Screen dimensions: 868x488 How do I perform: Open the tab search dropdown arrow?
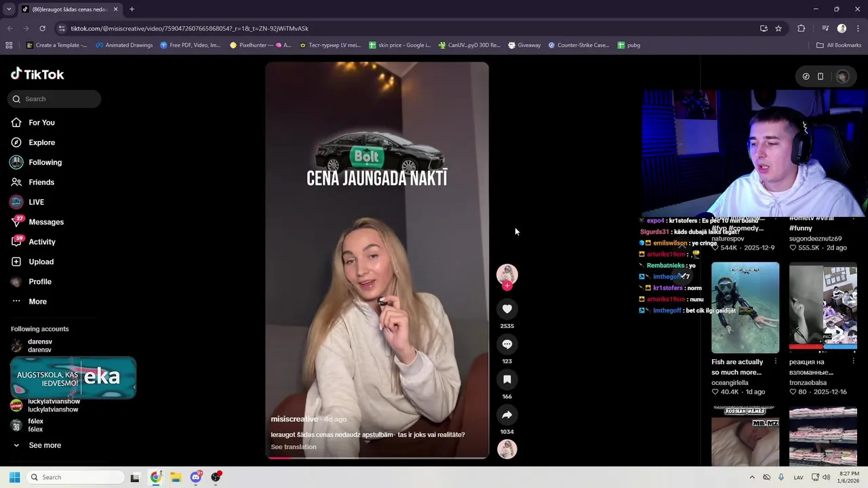pos(8,9)
